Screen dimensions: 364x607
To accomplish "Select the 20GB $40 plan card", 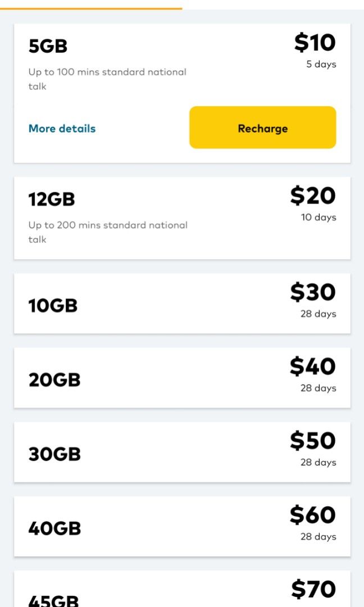I will (x=182, y=378).
